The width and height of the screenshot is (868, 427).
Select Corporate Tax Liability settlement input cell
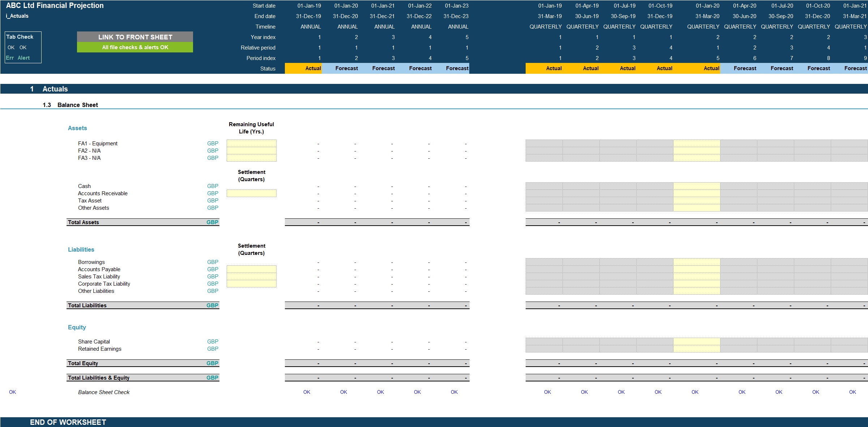coord(251,284)
